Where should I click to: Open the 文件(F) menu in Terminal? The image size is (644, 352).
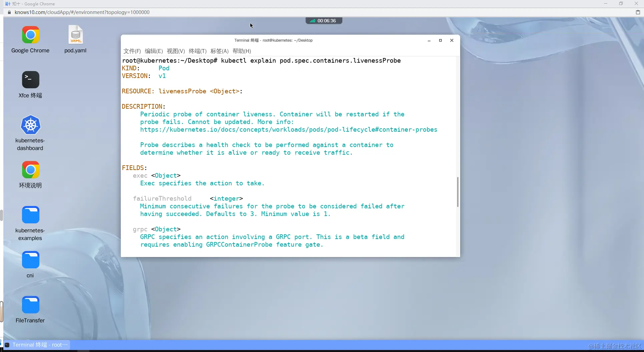132,51
